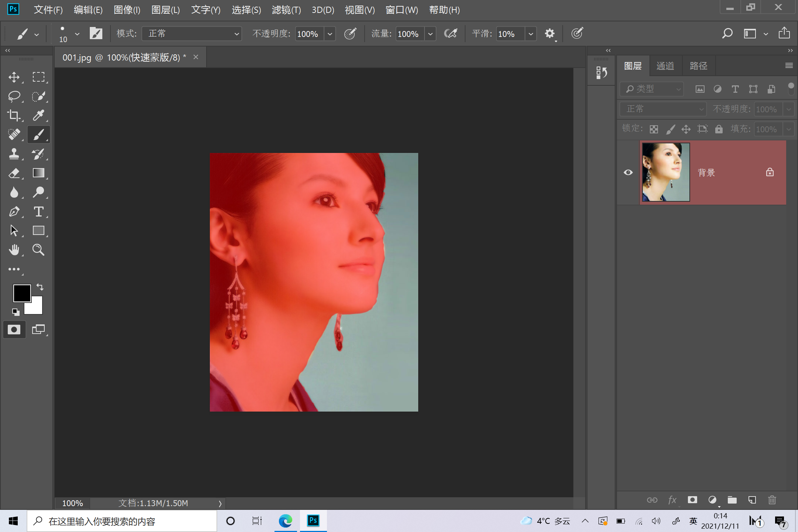Select the Lasso tool
Image resolution: width=798 pixels, height=532 pixels.
[x=14, y=96]
